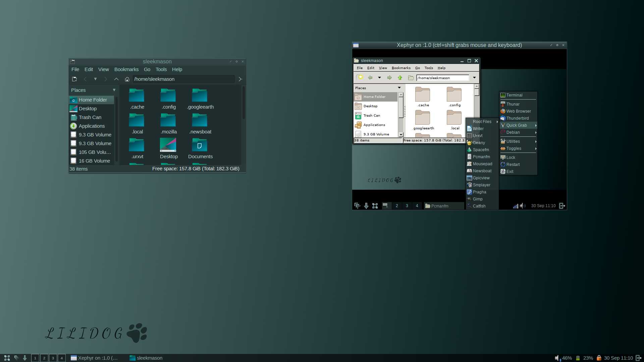Click the volume speaker icon in bottom panel
This screenshot has width=644, height=362.
point(557,358)
